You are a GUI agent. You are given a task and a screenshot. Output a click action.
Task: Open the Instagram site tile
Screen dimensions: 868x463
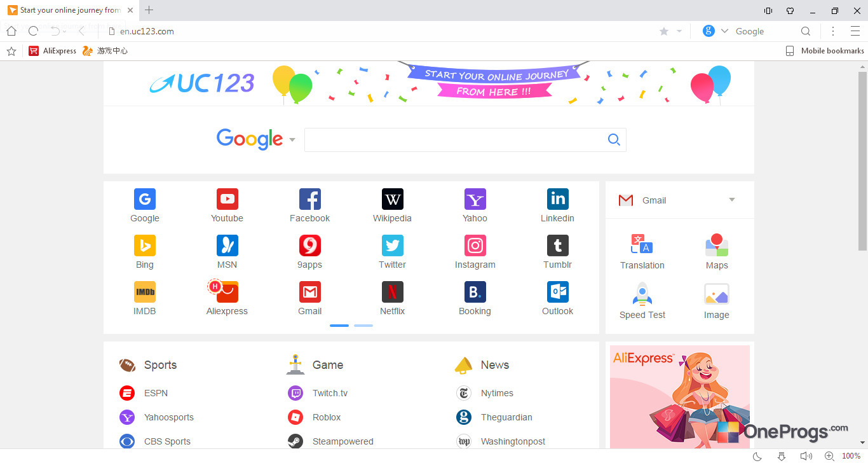[475, 252]
